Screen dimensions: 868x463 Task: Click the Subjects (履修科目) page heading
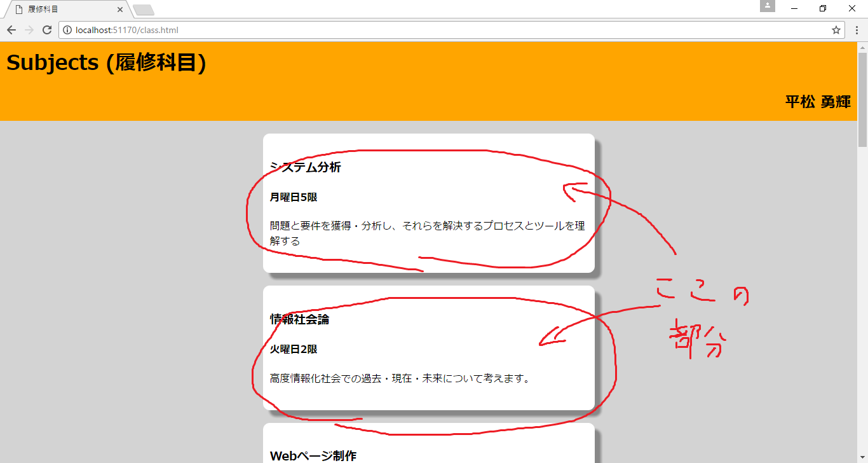[105, 63]
